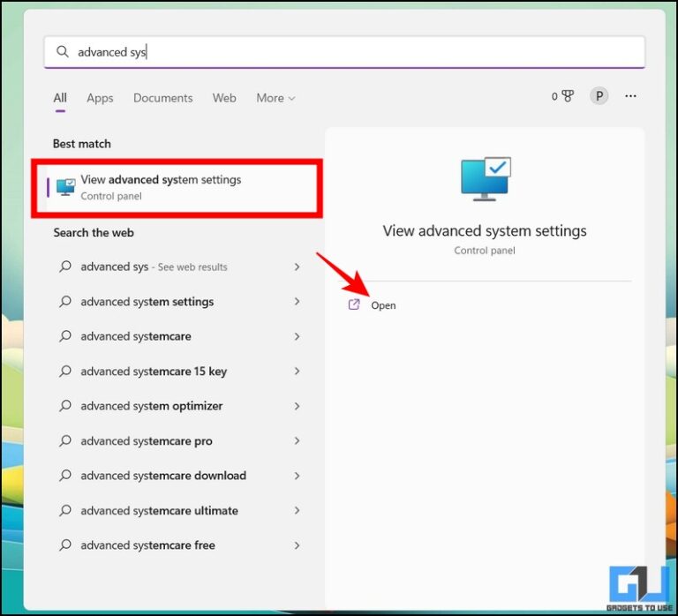This screenshot has height=616, width=678.
Task: Select the Web filter tab
Action: pos(224,98)
